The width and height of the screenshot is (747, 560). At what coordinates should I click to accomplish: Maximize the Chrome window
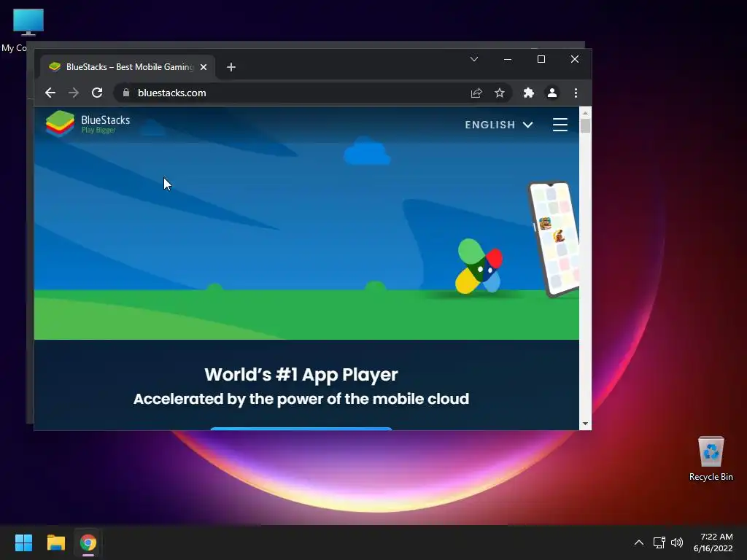[541, 59]
